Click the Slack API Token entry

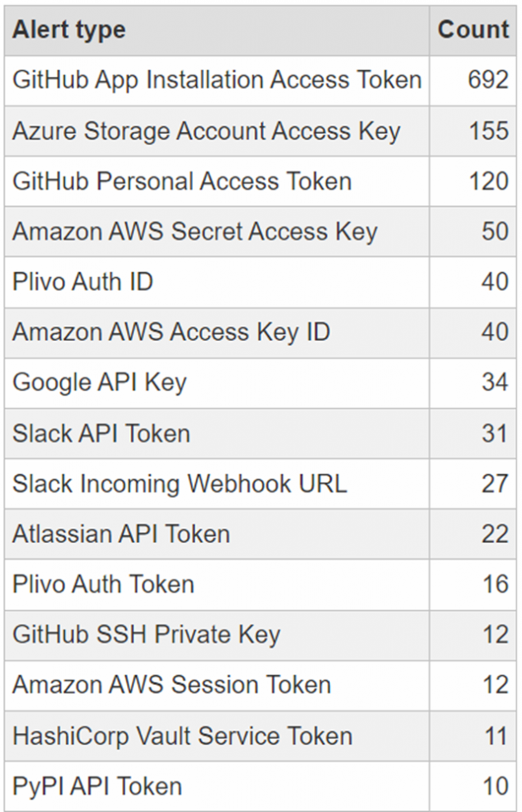coord(101,434)
